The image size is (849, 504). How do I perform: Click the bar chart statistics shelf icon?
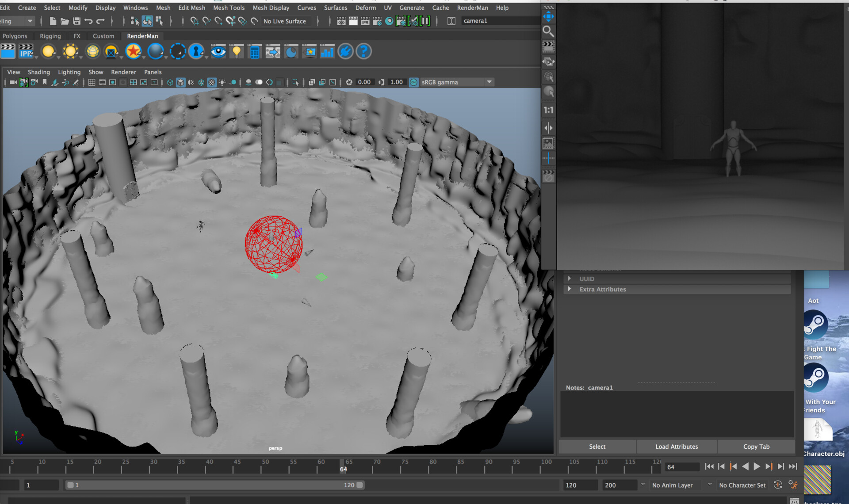[x=327, y=52]
